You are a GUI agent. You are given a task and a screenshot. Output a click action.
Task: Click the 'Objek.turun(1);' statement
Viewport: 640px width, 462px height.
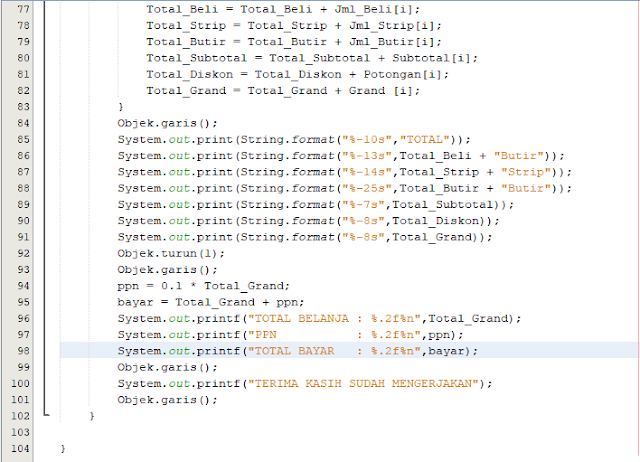pos(171,253)
